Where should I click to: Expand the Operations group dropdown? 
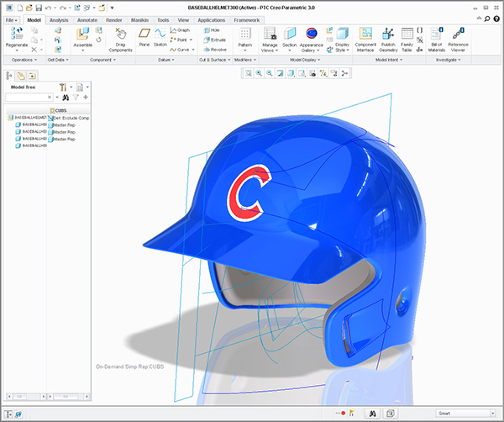tap(24, 60)
